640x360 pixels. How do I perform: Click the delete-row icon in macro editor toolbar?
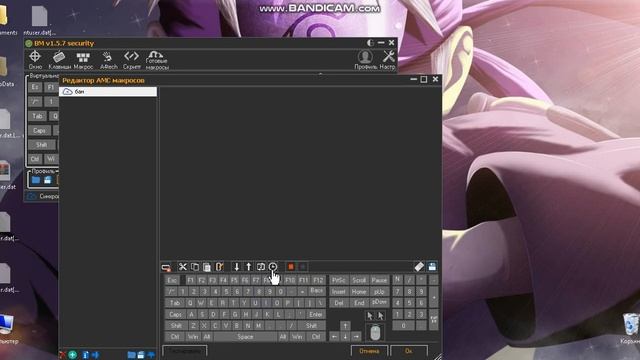point(166,267)
